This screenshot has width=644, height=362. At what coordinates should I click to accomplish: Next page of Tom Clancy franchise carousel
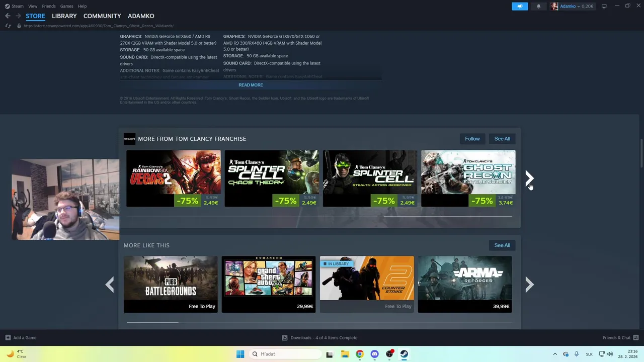pyautogui.click(x=529, y=178)
